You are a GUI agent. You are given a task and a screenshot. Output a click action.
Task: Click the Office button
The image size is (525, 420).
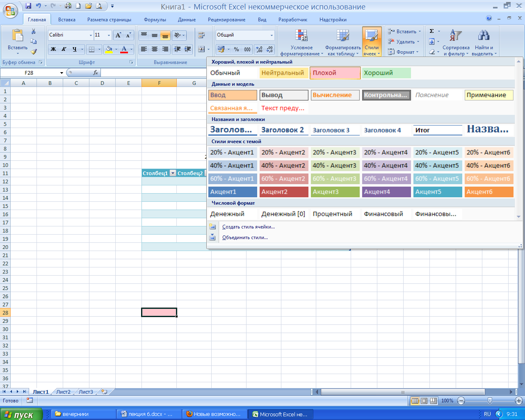pos(10,10)
